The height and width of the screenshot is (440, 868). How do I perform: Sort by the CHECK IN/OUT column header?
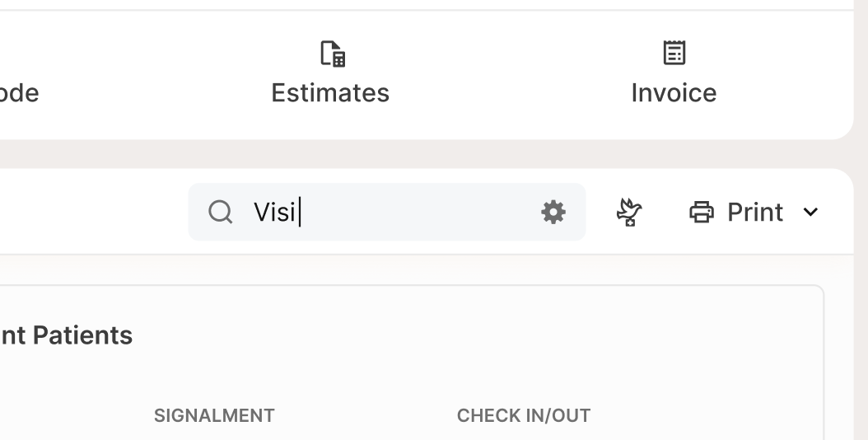tap(524, 416)
